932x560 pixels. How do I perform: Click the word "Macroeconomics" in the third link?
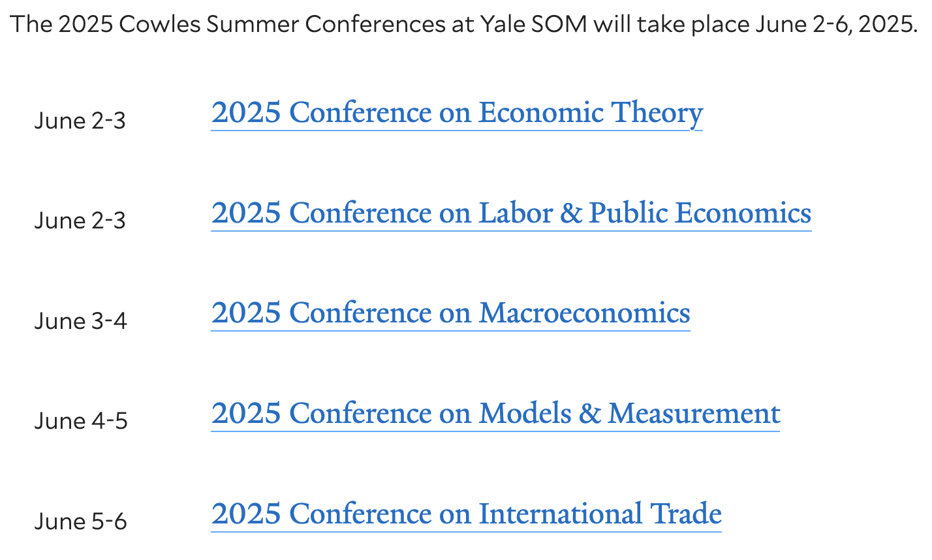tap(584, 313)
